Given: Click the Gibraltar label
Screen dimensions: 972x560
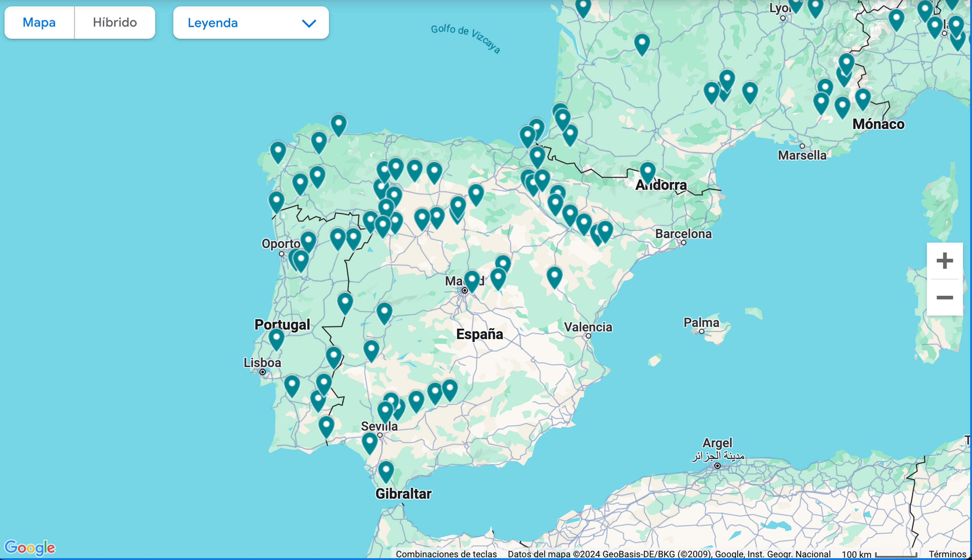Looking at the screenshot, I should [x=403, y=494].
